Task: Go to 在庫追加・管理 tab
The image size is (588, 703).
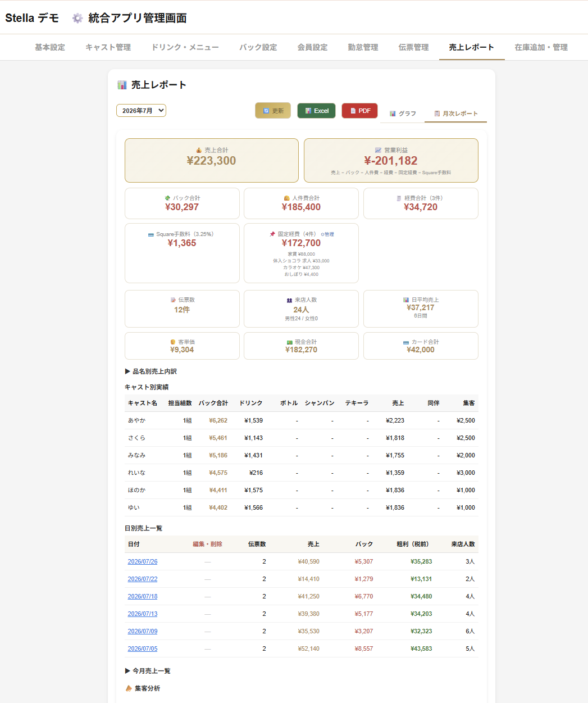Action: 541,47
